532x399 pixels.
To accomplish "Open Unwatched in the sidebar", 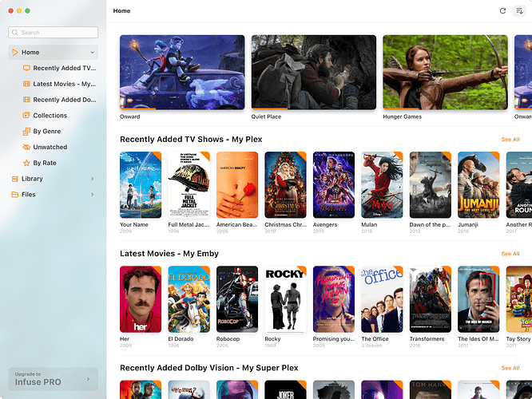I will (x=50, y=147).
